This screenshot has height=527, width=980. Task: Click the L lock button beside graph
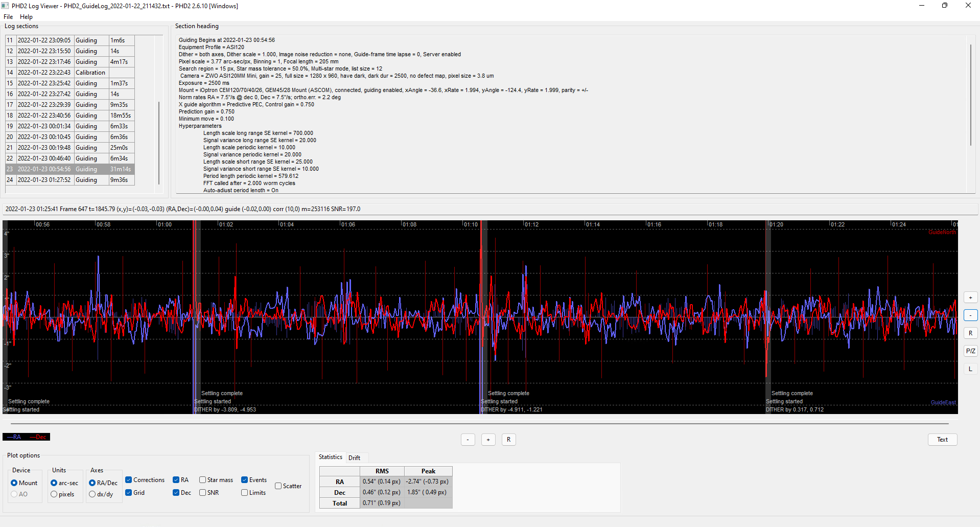[970, 369]
